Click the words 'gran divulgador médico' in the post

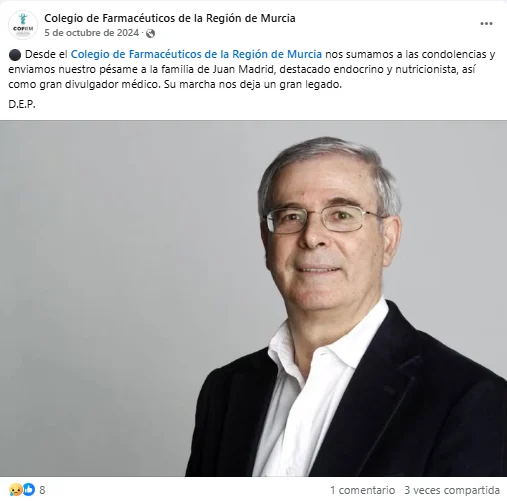(100, 84)
